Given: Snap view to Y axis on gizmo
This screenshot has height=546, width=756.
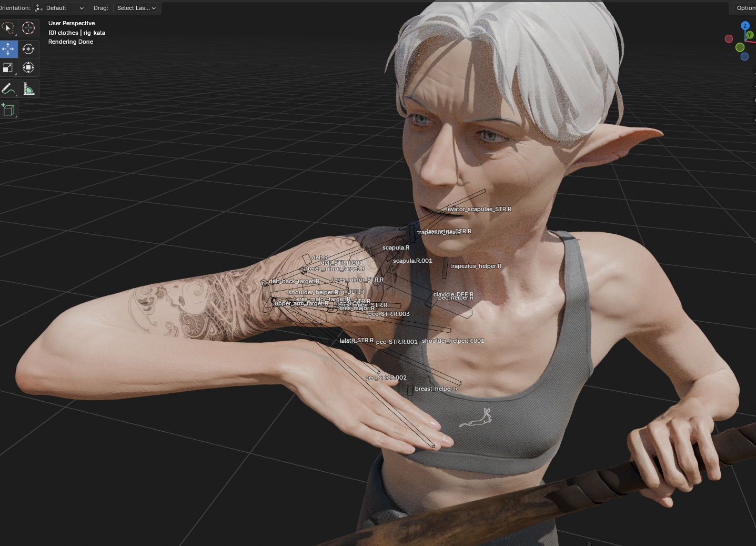Looking at the screenshot, I should 750,35.
